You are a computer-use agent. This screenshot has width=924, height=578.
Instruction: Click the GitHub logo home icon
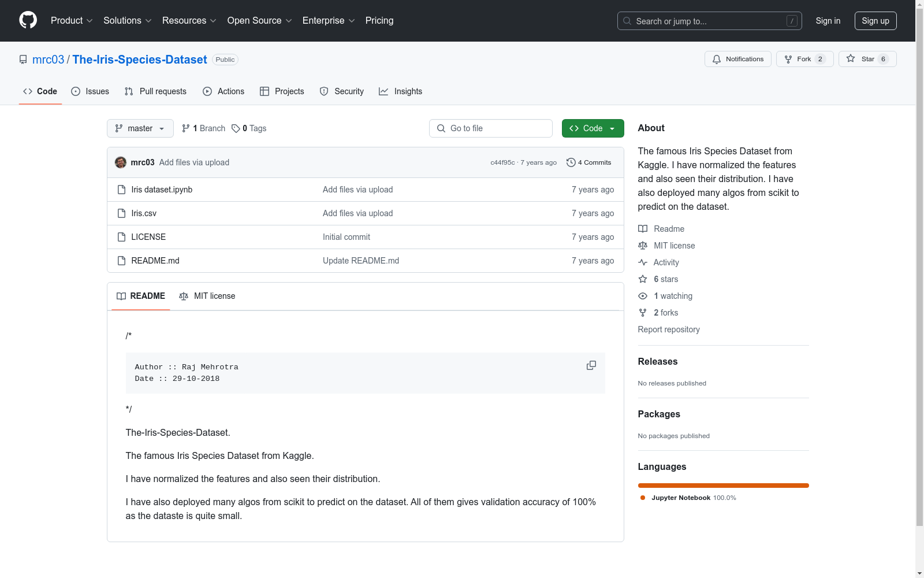[28, 20]
